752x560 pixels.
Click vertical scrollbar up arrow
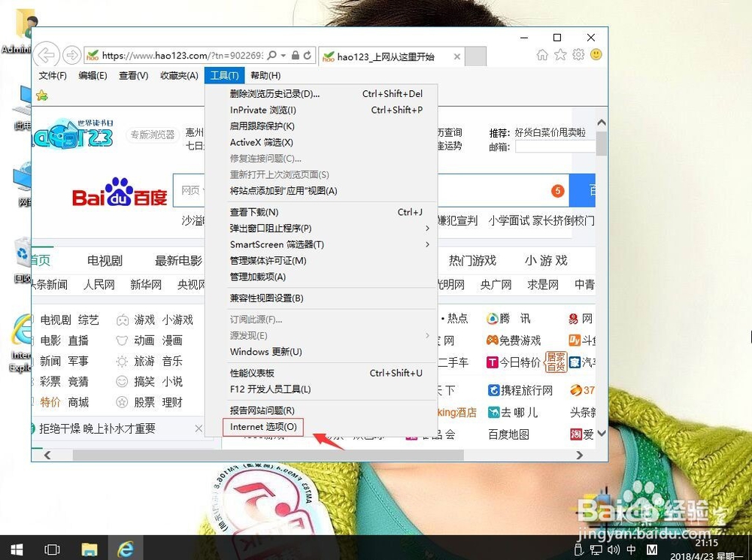click(602, 123)
